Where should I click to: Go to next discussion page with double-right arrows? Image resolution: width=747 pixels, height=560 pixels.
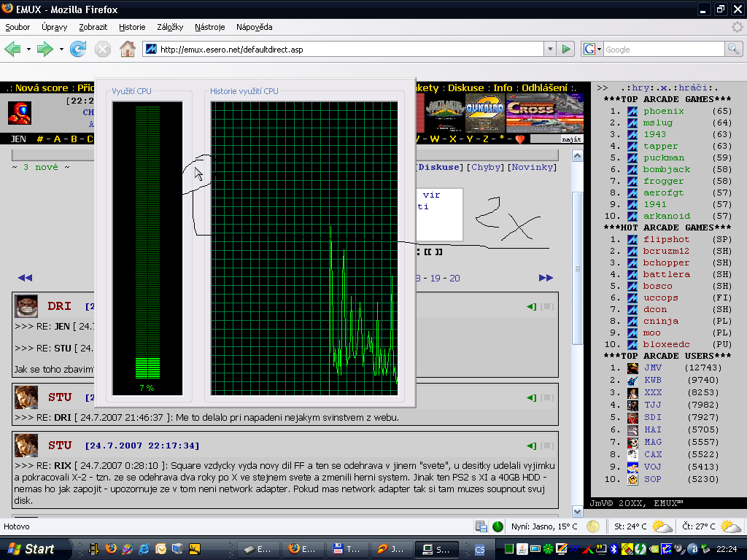546,278
